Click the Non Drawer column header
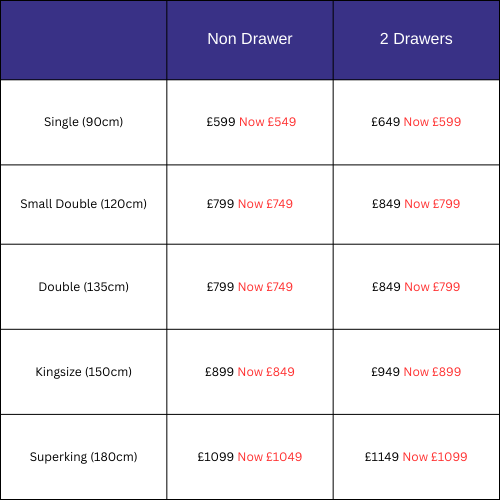The width and height of the screenshot is (500, 500). [x=250, y=39]
